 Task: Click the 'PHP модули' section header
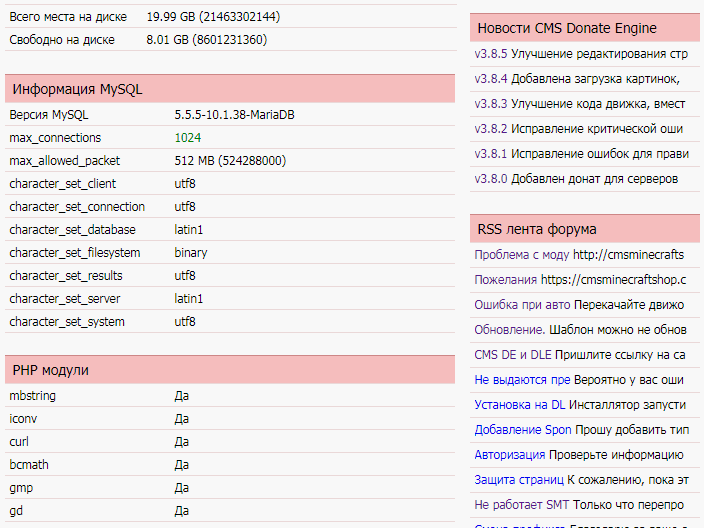click(51, 370)
